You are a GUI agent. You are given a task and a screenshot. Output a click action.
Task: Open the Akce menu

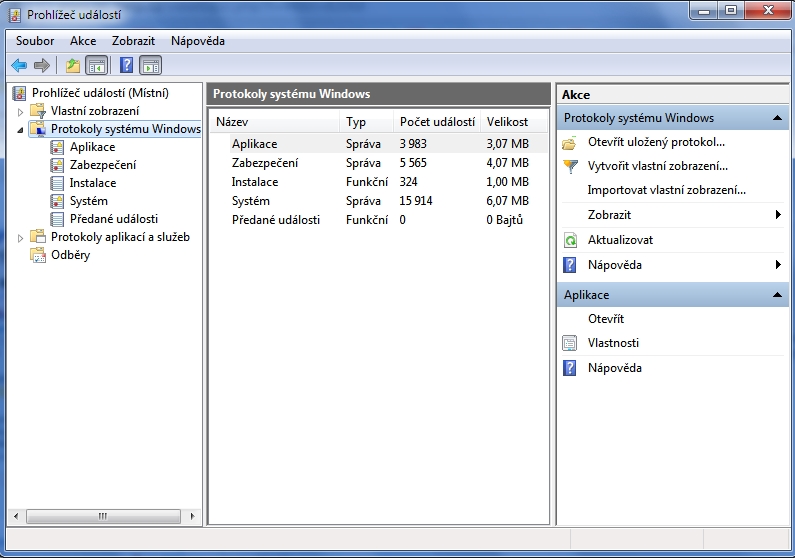(x=83, y=41)
